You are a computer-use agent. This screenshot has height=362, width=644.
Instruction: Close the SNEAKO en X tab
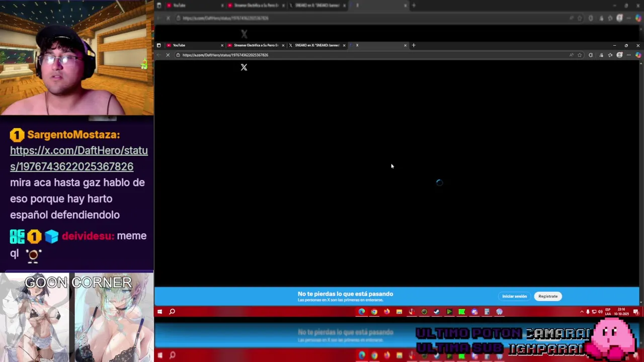344,45
